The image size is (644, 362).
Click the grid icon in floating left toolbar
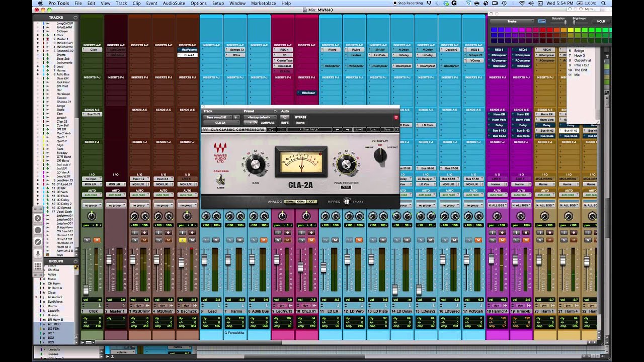(38, 266)
